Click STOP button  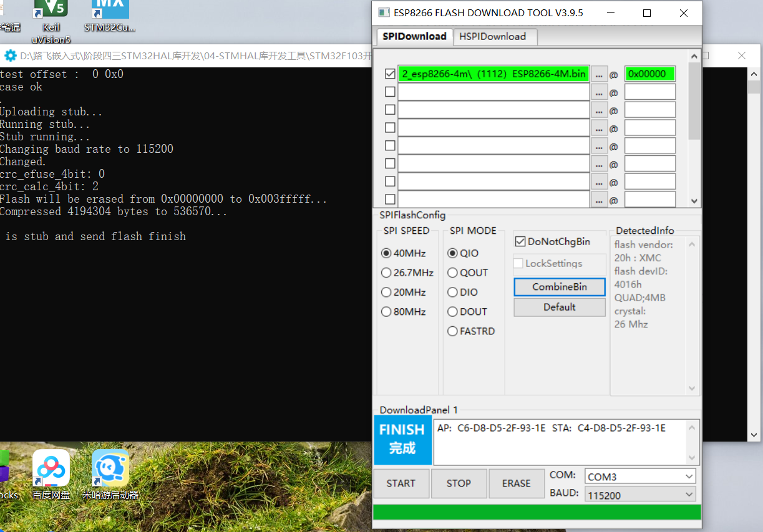pyautogui.click(x=459, y=483)
